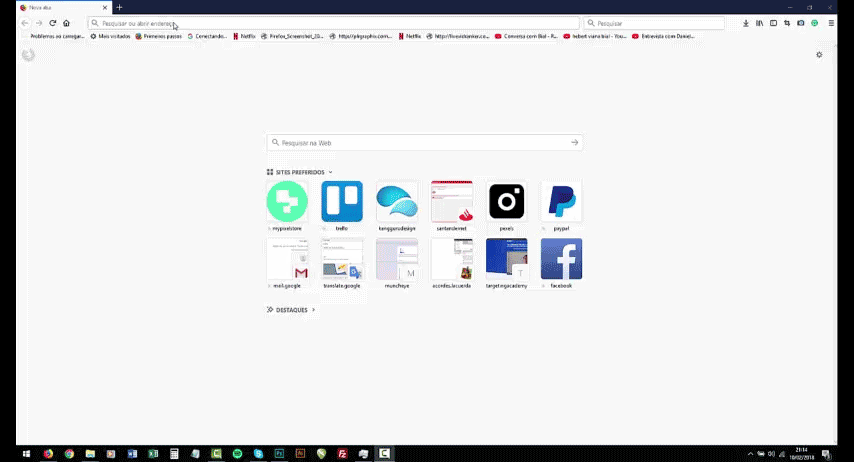Launch Chrome from the taskbar
Viewport: 854px width, 462px height.
click(x=69, y=453)
